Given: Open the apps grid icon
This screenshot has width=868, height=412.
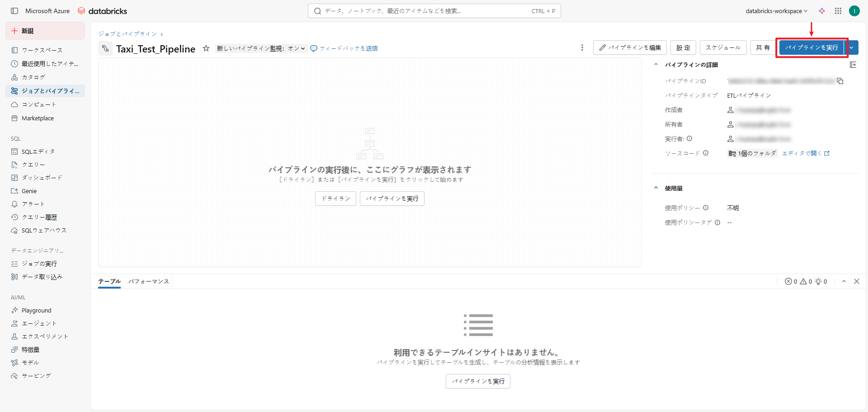Looking at the screenshot, I should tap(838, 11).
